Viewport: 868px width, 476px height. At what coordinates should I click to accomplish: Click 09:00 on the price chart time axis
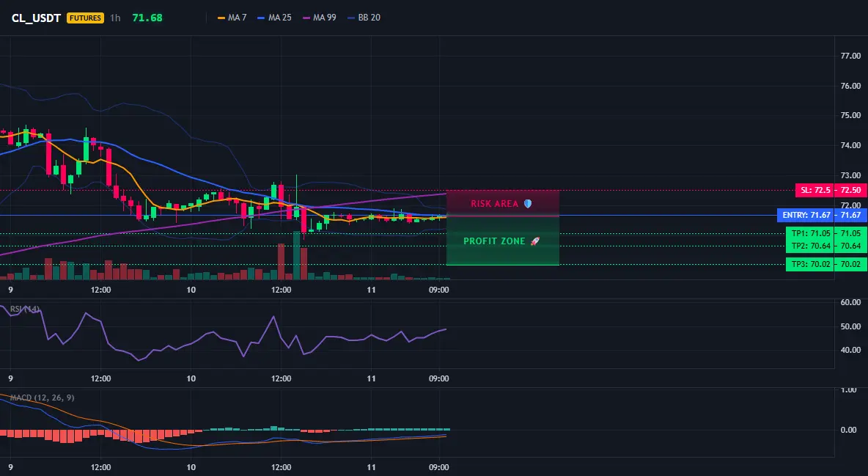(x=439, y=290)
